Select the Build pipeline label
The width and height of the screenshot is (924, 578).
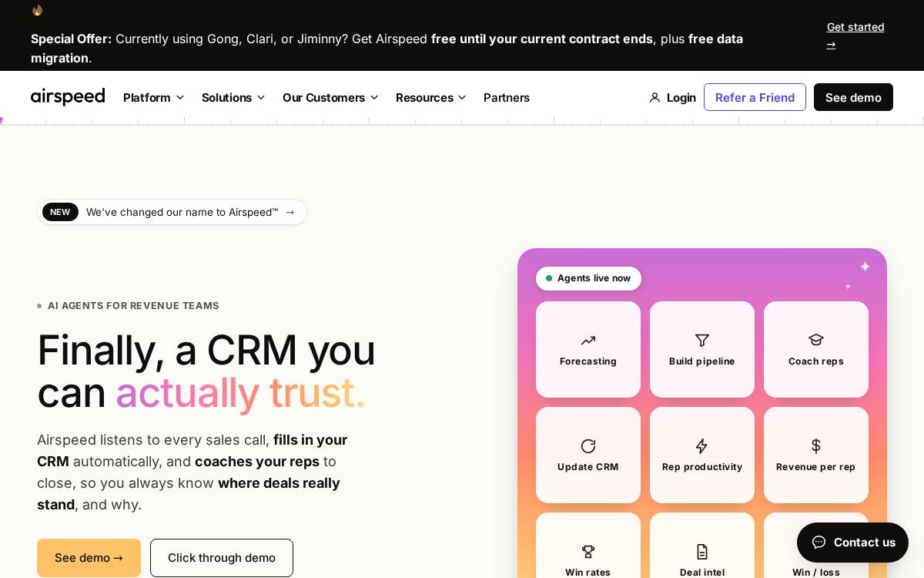click(x=702, y=361)
